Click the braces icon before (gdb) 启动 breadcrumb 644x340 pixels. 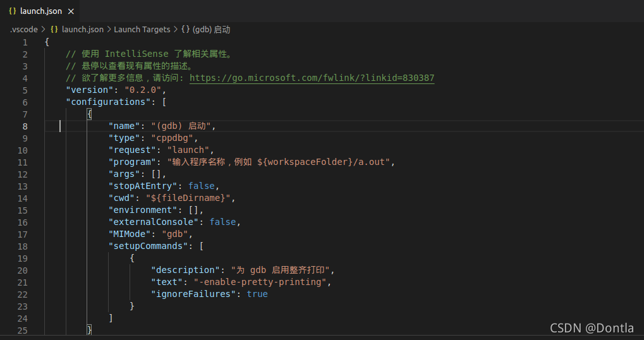coord(185,30)
